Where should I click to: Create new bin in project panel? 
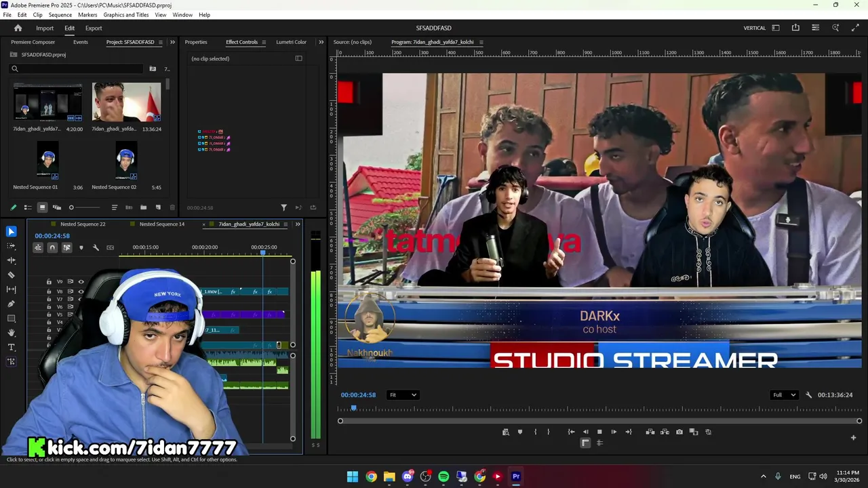(143, 207)
